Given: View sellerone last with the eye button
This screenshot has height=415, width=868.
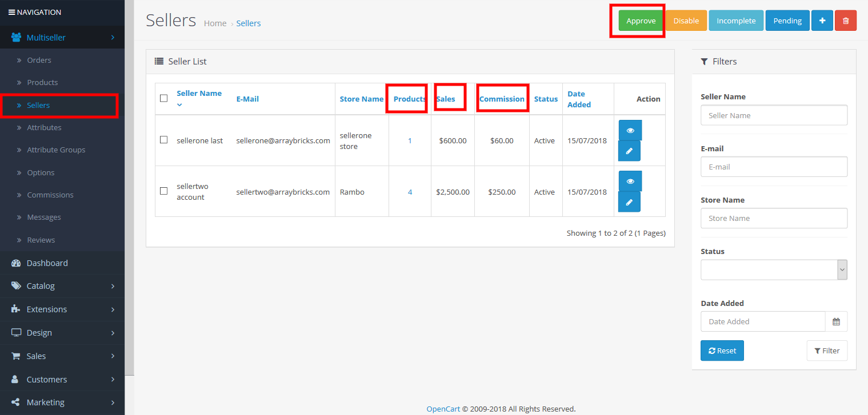Looking at the screenshot, I should pos(630,130).
